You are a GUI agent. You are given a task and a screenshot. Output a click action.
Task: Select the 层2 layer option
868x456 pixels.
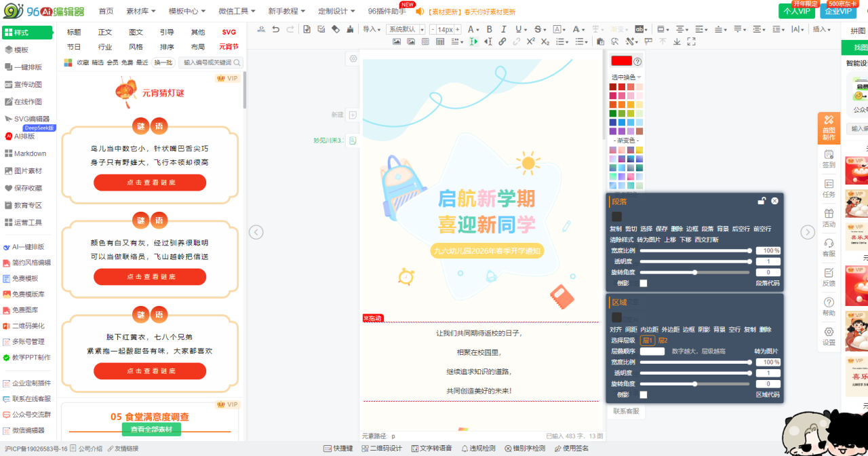pos(663,340)
